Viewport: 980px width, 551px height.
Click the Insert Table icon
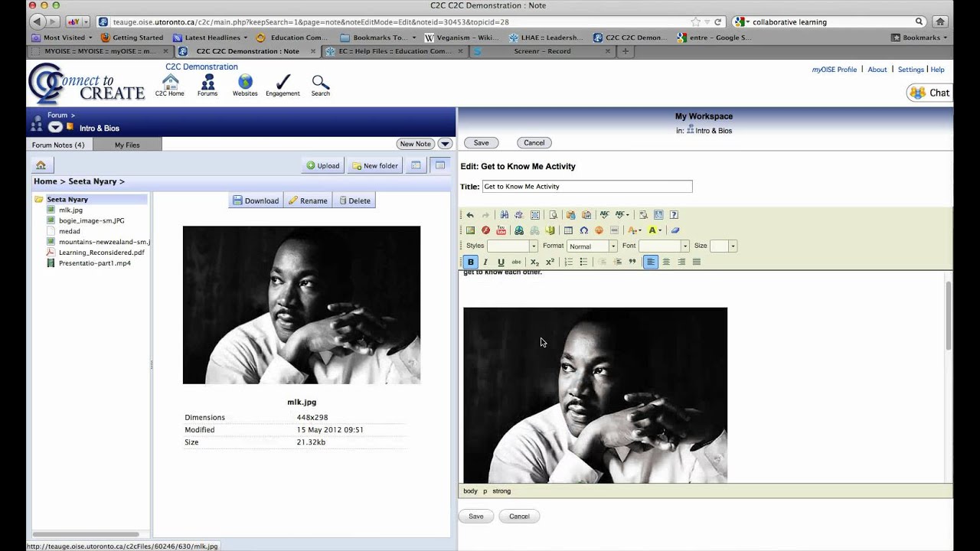(568, 230)
